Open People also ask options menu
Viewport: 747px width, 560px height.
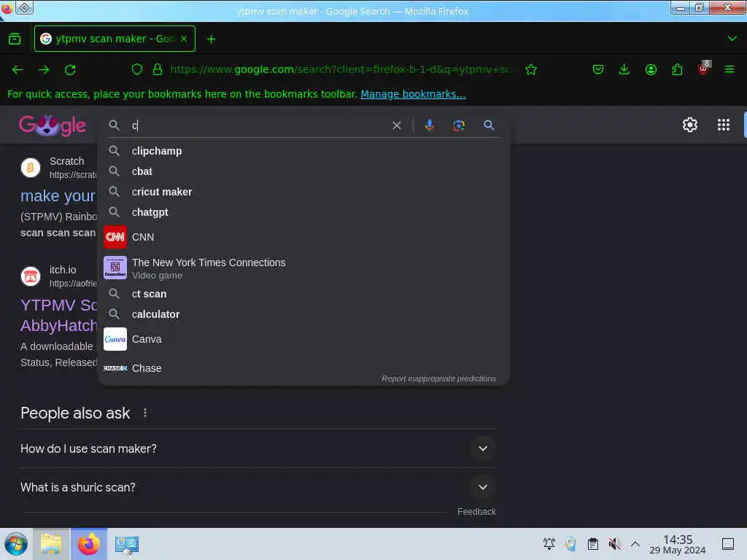(x=145, y=413)
